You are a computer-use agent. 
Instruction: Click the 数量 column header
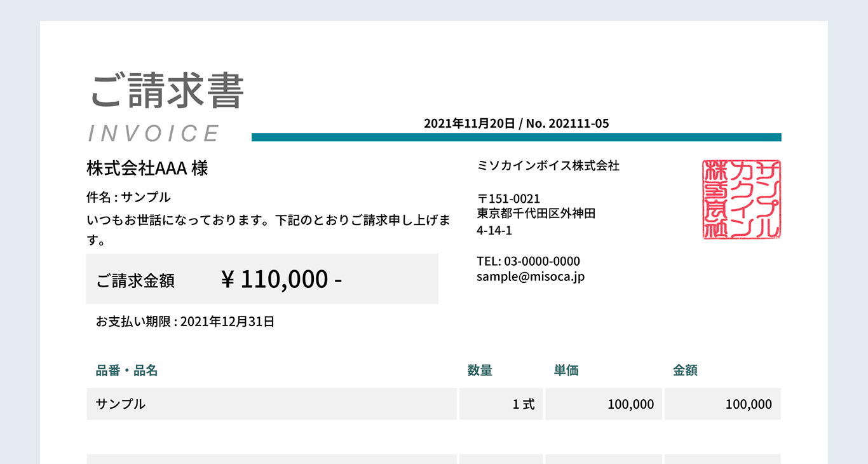point(480,370)
